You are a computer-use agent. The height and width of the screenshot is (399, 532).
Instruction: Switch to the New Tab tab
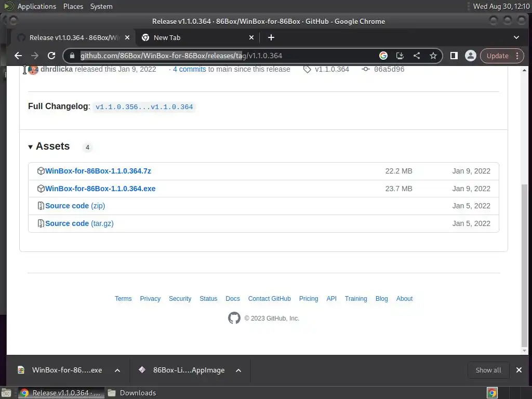198,37
